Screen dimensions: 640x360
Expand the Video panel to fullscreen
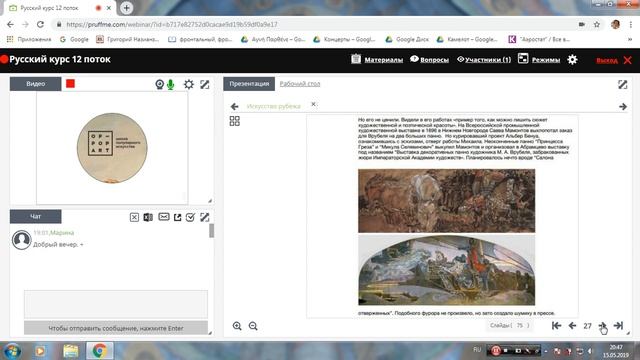tap(204, 84)
